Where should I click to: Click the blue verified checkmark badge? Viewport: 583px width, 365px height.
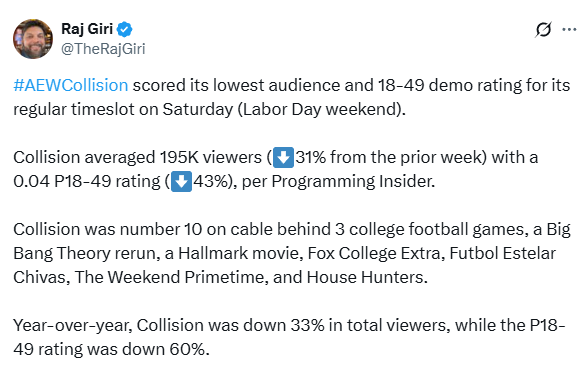tap(125, 29)
